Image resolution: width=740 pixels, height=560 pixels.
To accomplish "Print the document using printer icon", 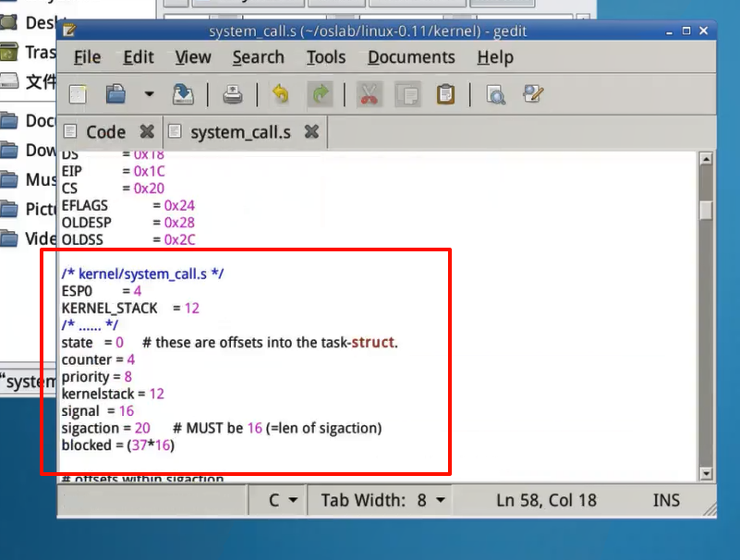I will click(x=232, y=94).
